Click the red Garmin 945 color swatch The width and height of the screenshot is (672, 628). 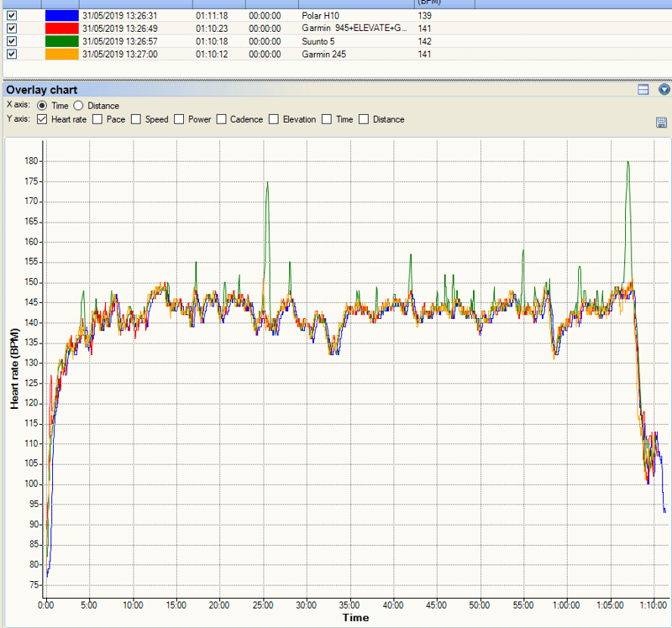point(61,29)
